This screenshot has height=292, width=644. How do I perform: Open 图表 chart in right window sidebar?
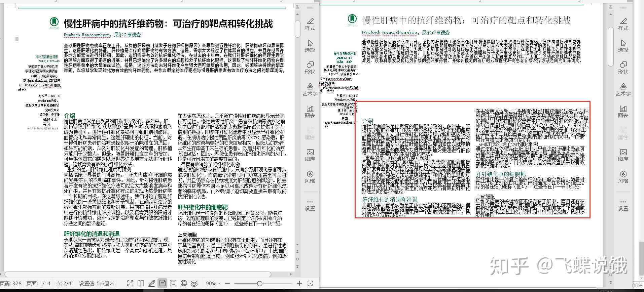coord(623,112)
